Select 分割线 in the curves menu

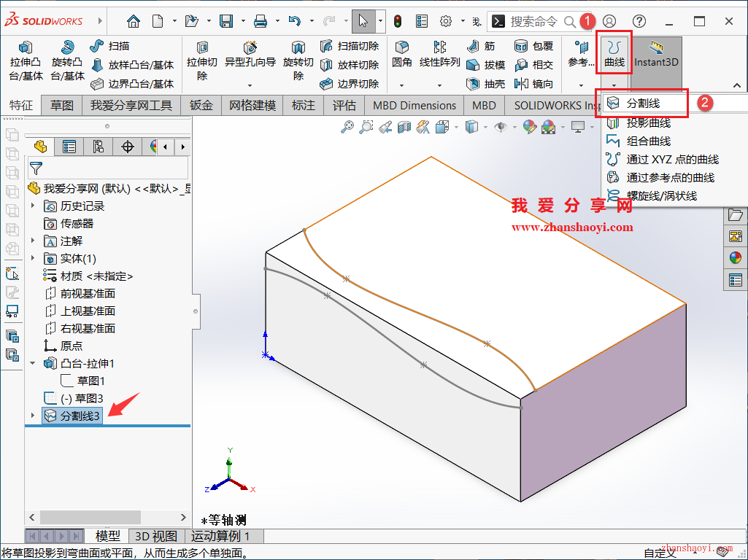pyautogui.click(x=642, y=103)
